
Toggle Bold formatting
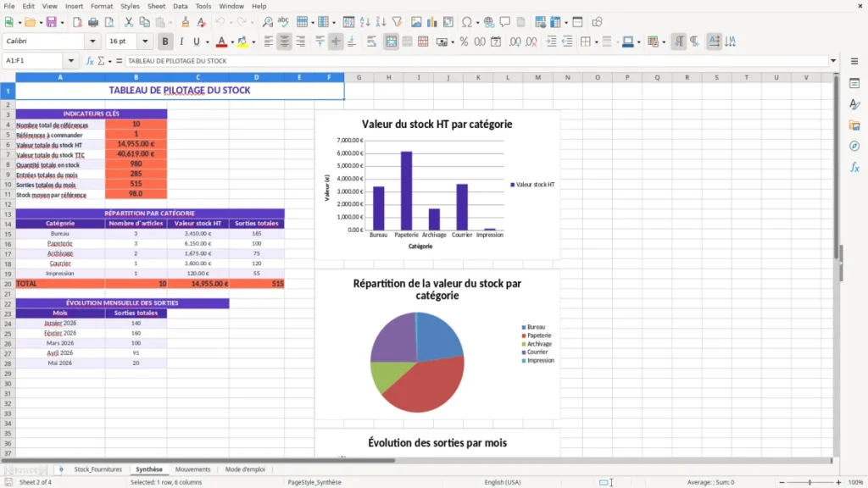[165, 42]
